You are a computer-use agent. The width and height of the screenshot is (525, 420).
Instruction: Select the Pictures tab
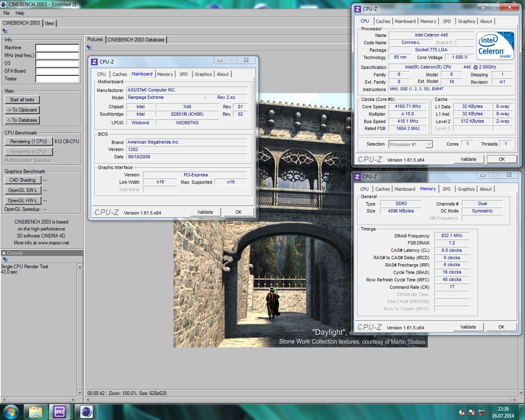[x=95, y=39]
